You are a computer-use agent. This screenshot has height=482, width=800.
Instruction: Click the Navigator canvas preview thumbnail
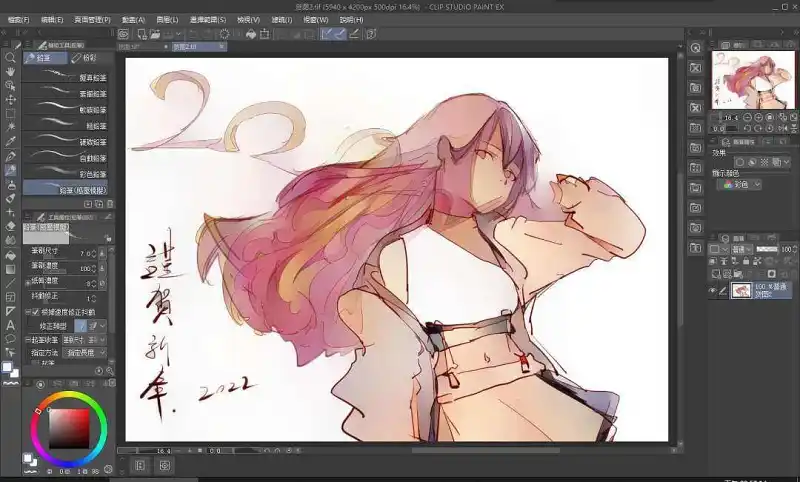pyautogui.click(x=753, y=80)
